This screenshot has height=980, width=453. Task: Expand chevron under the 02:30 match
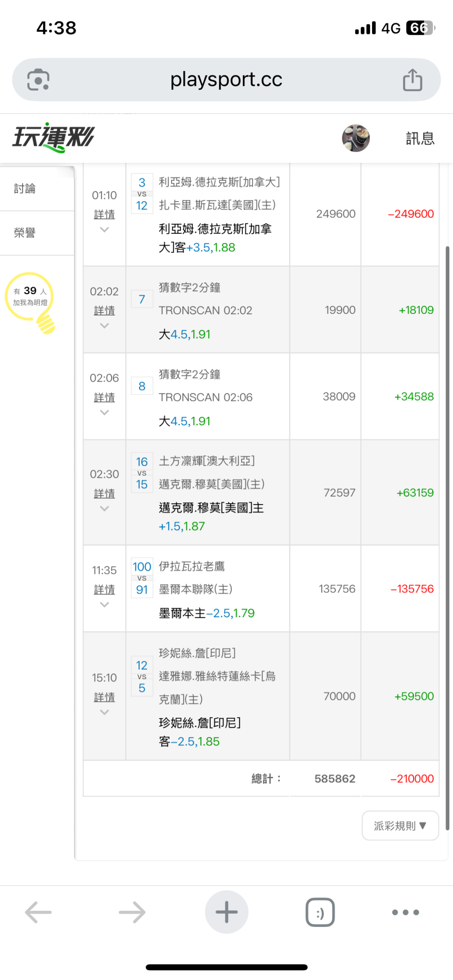104,509
